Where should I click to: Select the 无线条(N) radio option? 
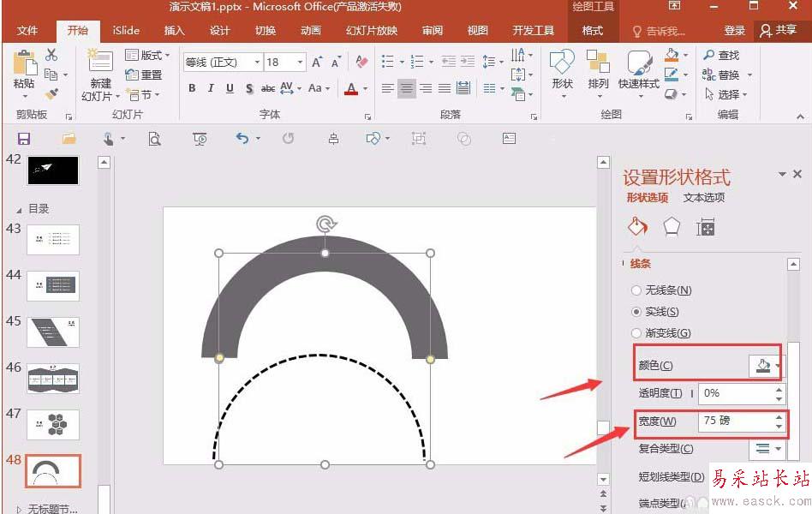(662, 290)
